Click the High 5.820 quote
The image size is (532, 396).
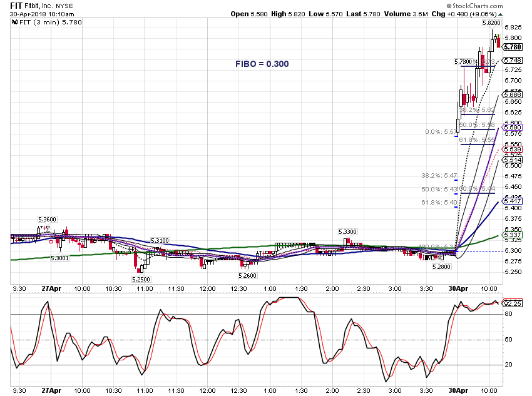[x=288, y=14]
